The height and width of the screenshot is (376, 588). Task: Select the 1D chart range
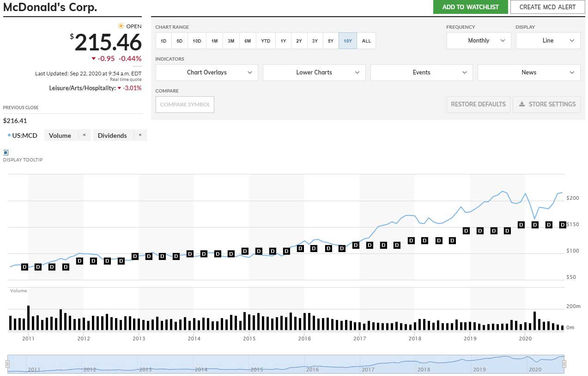(x=164, y=41)
